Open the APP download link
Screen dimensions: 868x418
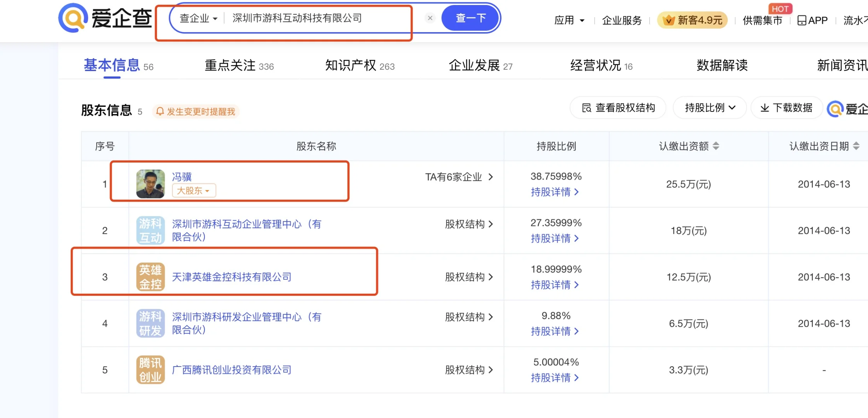(813, 20)
